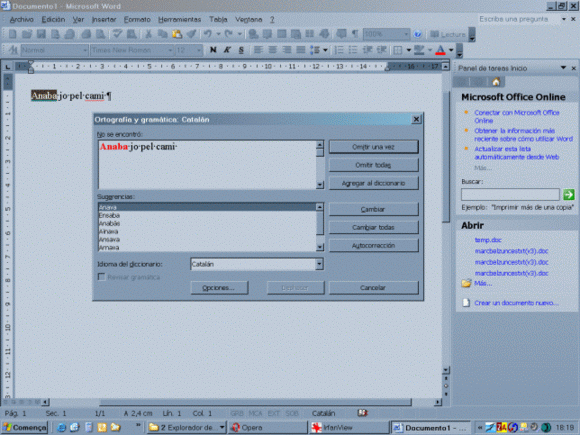The height and width of the screenshot is (435, 580).
Task: Click the Undo arrow icon
Action: pyautogui.click(x=208, y=34)
